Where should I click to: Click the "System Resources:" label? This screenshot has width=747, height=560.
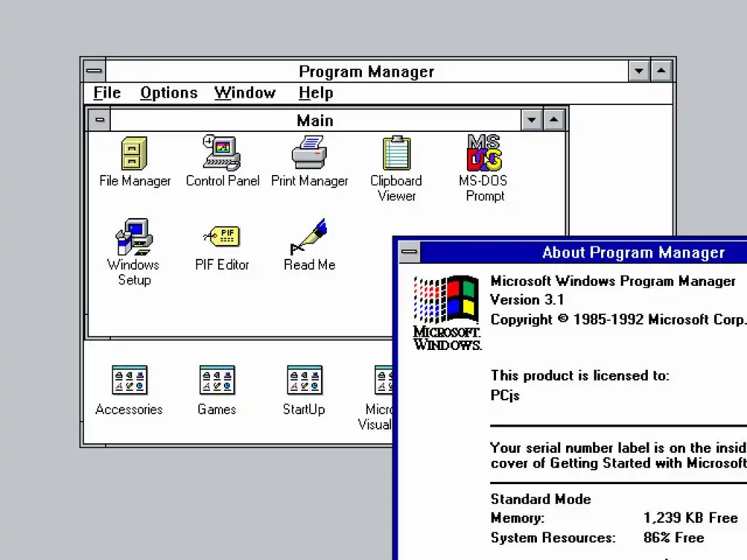(553, 537)
